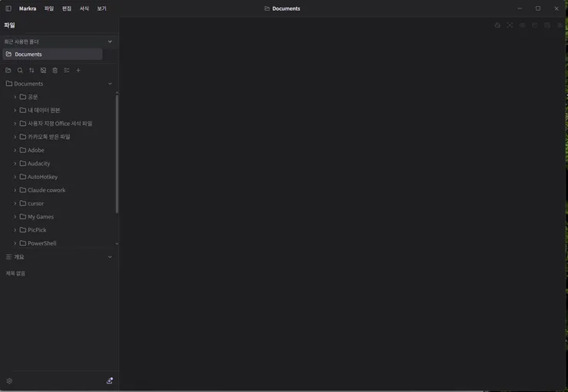This screenshot has width=568, height=392.
Task: Click the clock history icon in editor toolbar
Action: coord(535,25)
